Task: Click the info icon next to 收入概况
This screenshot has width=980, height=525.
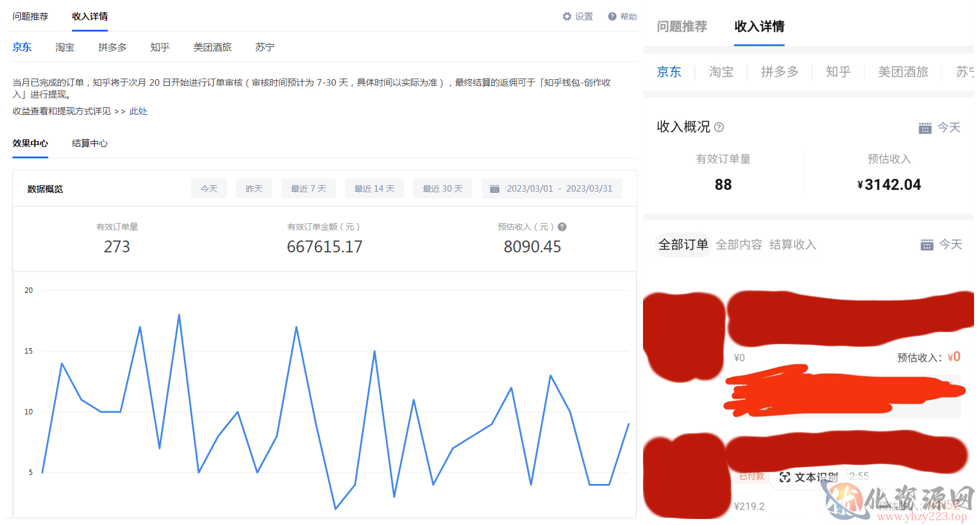Action: 719,127
